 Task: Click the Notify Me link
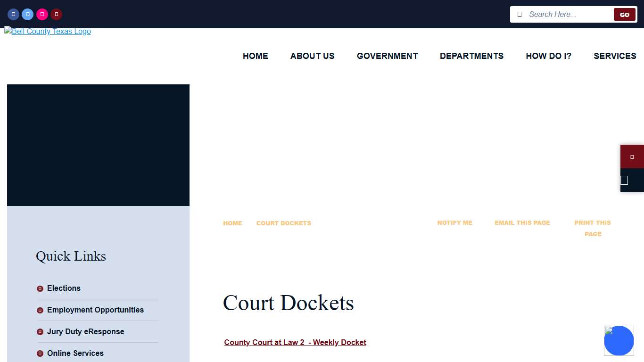pyautogui.click(x=454, y=223)
